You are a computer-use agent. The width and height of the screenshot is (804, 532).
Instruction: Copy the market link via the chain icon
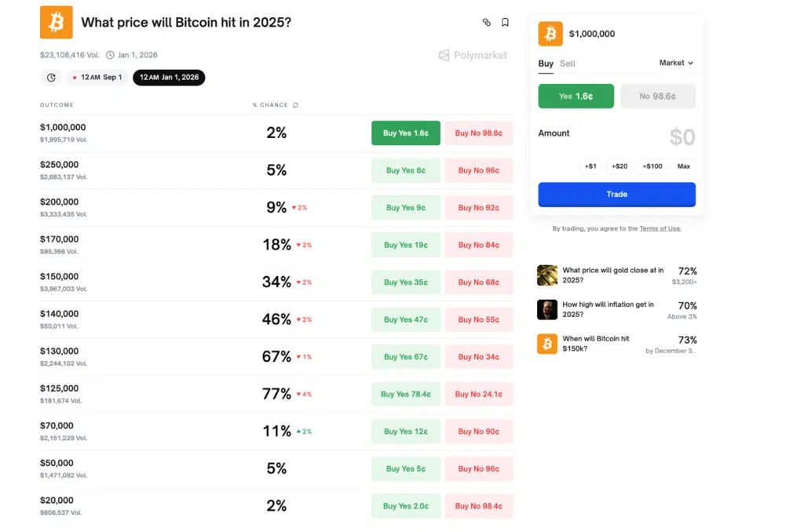485,22
